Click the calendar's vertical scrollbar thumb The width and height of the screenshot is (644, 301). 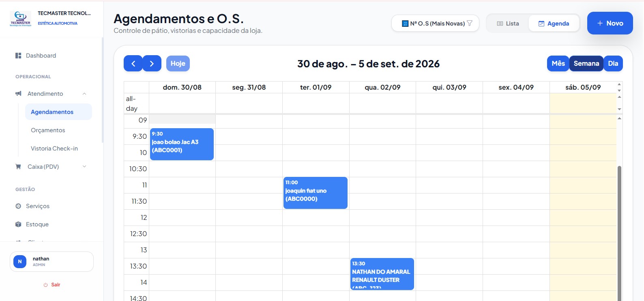click(619, 233)
